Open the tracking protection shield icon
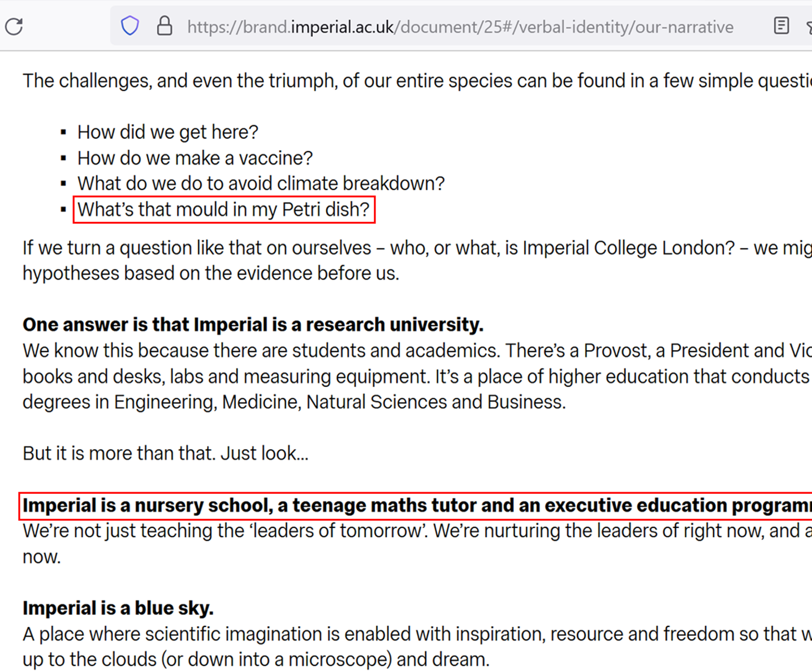812x671 pixels. click(130, 26)
